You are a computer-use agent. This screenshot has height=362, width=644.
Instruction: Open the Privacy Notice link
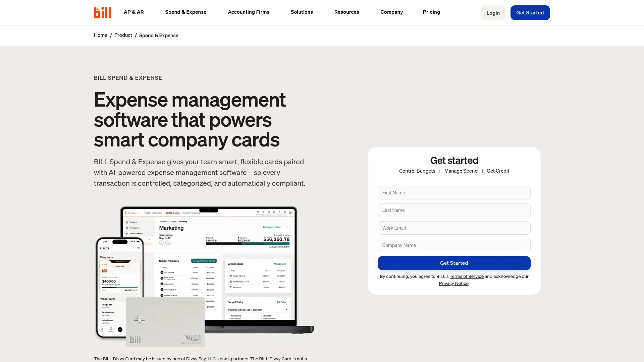[x=453, y=284]
